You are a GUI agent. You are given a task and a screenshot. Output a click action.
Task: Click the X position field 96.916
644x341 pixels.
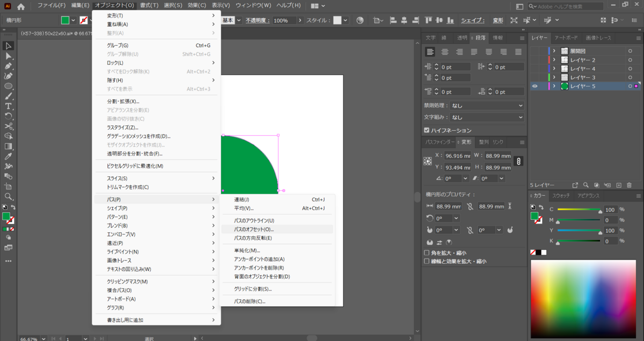pyautogui.click(x=458, y=156)
